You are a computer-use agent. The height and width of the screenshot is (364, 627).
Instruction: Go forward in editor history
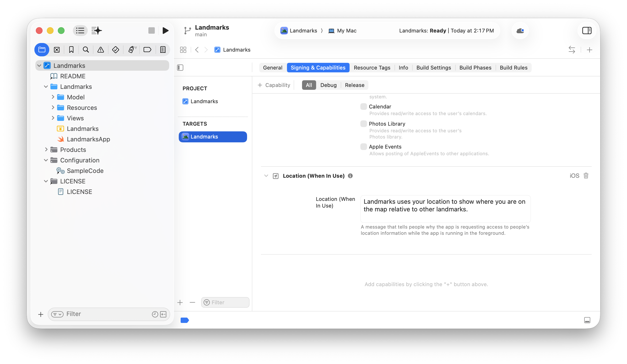pos(206,50)
